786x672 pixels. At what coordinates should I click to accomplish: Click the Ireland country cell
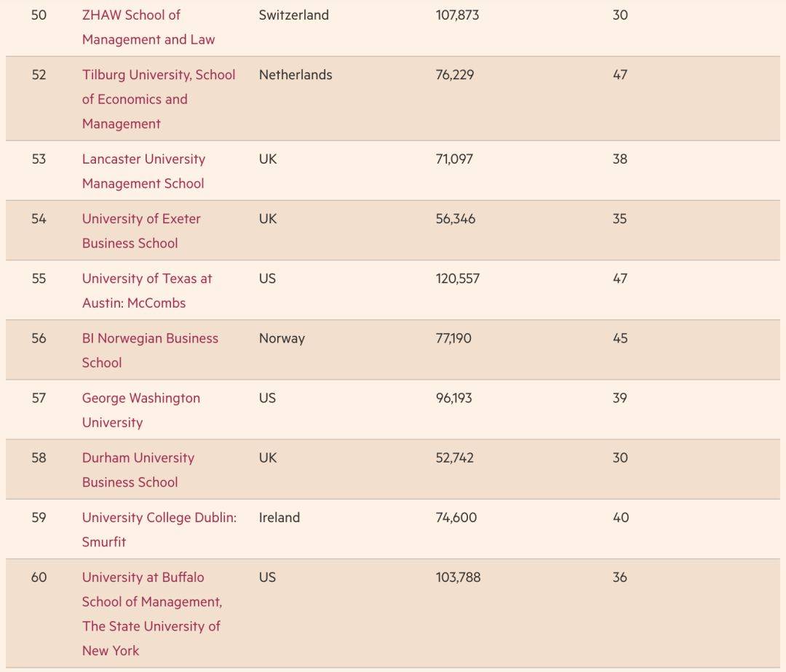(x=279, y=517)
